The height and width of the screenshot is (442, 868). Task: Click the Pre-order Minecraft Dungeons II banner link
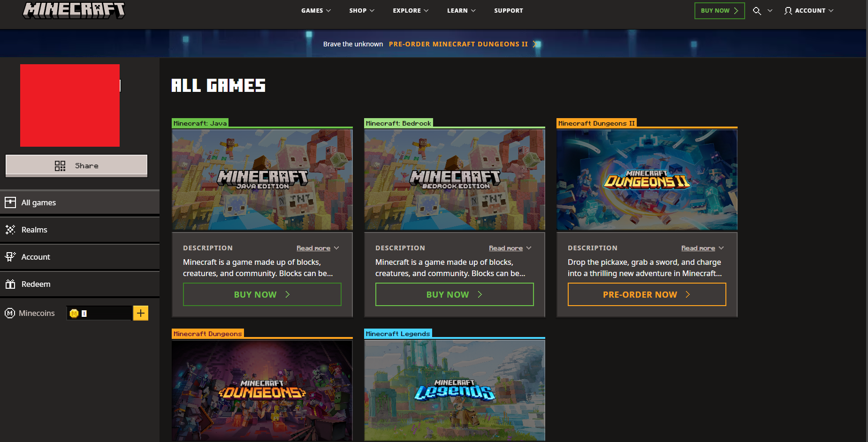tap(458, 44)
